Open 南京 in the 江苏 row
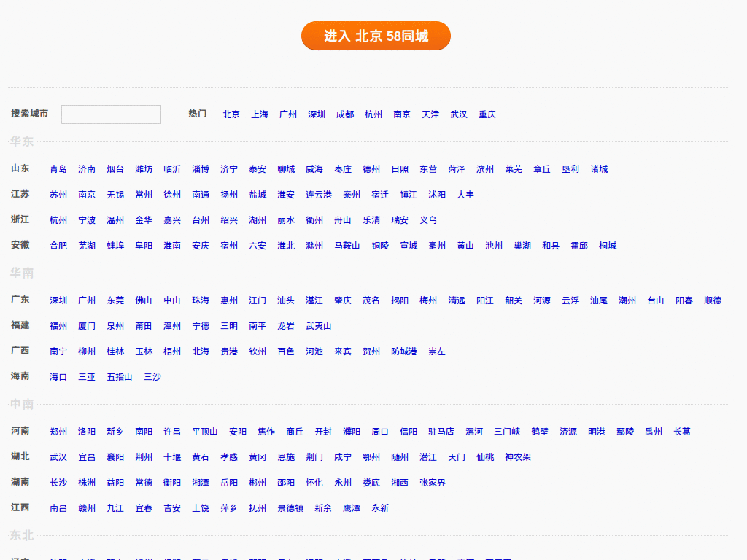The image size is (747, 560). point(87,195)
